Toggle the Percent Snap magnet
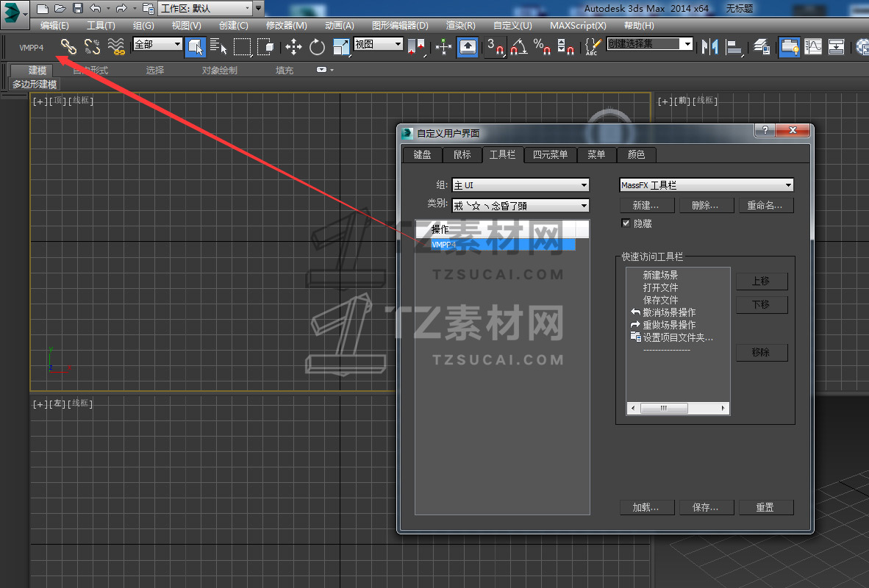The width and height of the screenshot is (869, 588). pyautogui.click(x=542, y=47)
